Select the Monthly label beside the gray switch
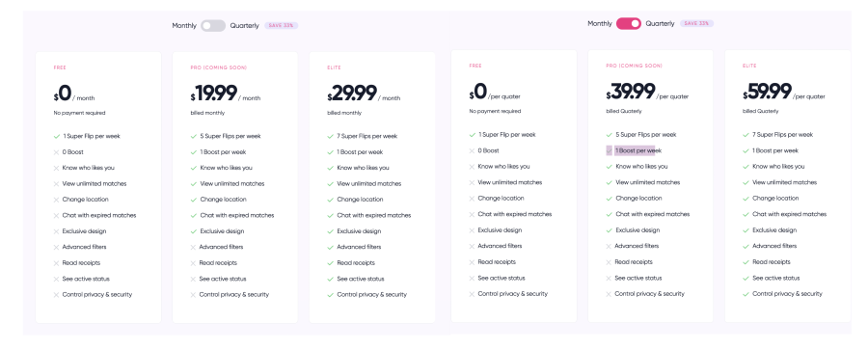 pyautogui.click(x=184, y=25)
